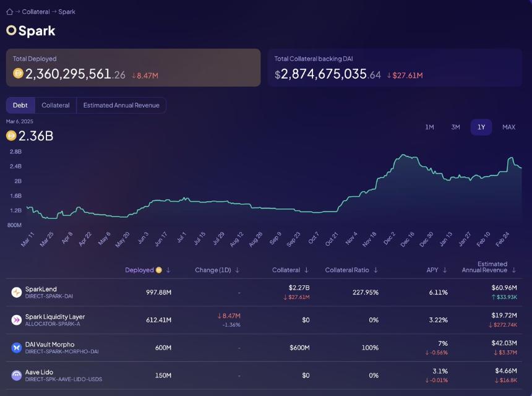Click the DAI coin icon beside 2.36B
Viewport: 532px width, 396px height.
point(11,136)
